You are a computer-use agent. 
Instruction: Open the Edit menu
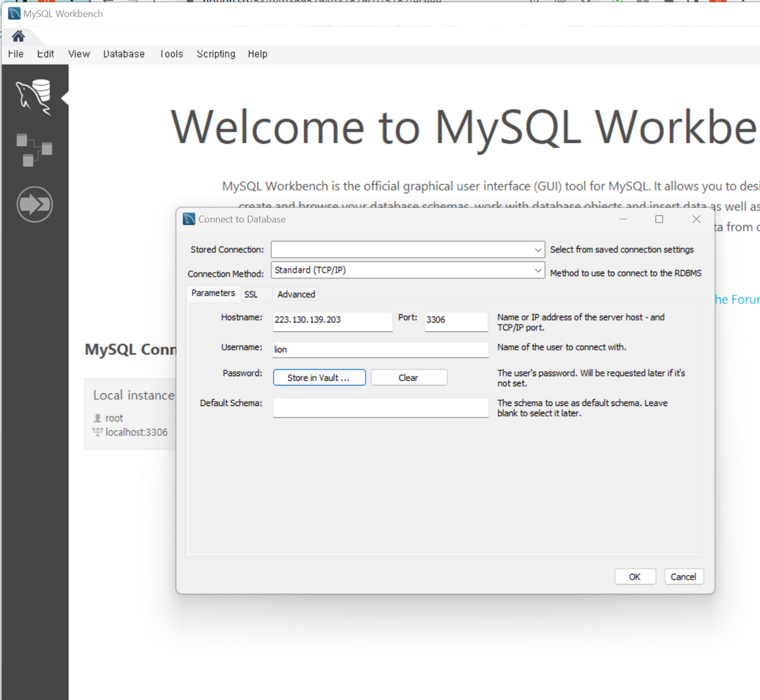click(x=46, y=54)
